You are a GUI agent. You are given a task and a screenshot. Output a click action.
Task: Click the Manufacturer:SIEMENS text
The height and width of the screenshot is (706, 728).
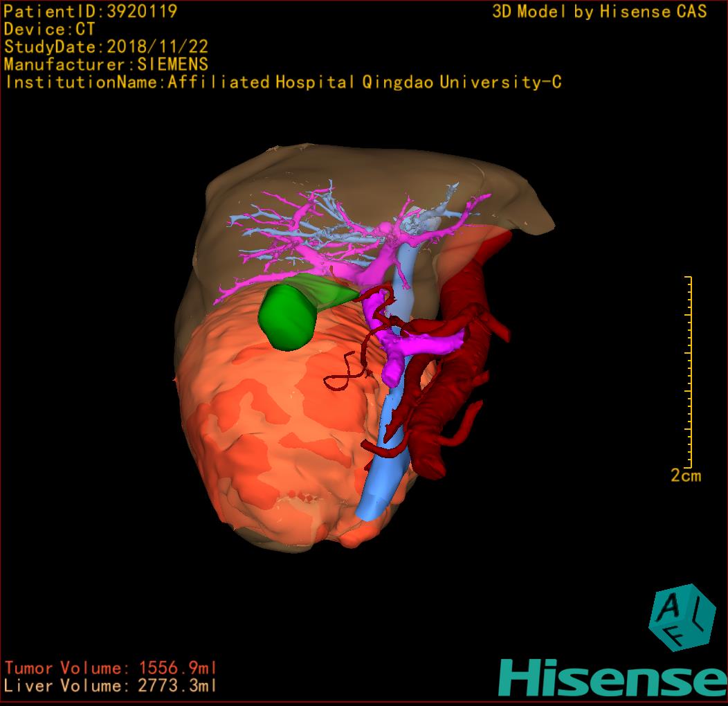pyautogui.click(x=106, y=64)
